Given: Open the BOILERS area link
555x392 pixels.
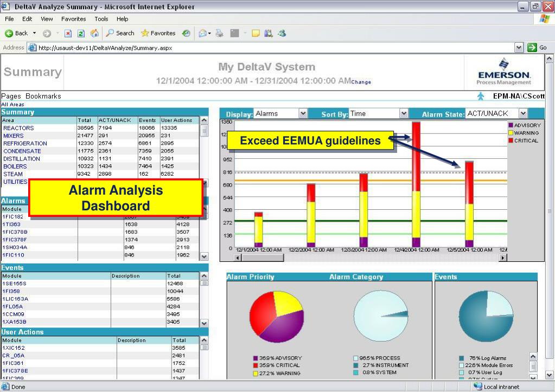Looking at the screenshot, I should point(15,166).
